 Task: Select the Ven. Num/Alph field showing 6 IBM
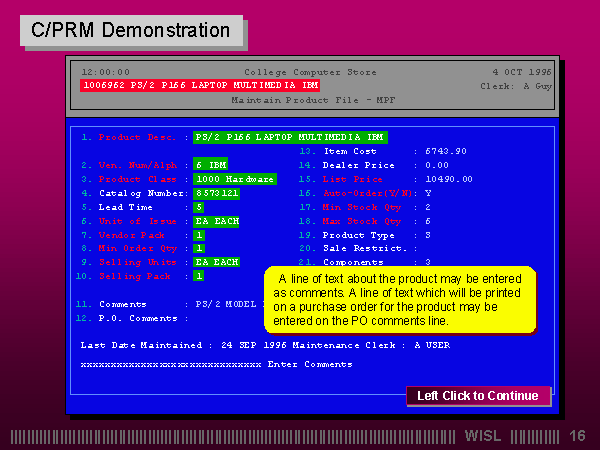pyautogui.click(x=211, y=164)
